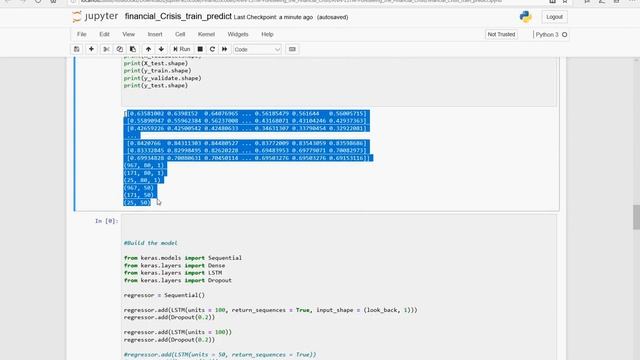
Task: Click the Python logo icon
Action: coord(526,17)
